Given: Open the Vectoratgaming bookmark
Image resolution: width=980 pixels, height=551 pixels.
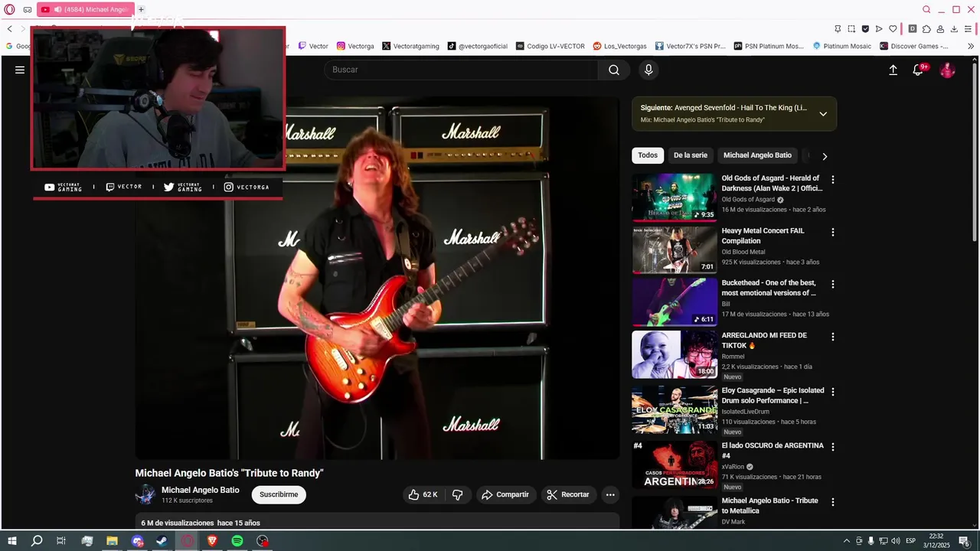Looking at the screenshot, I should point(410,46).
